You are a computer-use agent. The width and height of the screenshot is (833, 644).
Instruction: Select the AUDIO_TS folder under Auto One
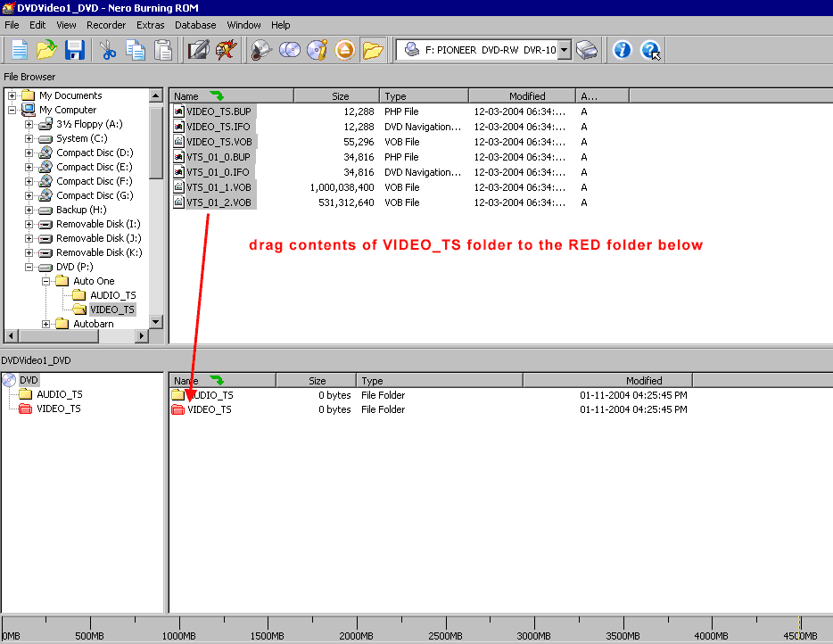coord(112,295)
